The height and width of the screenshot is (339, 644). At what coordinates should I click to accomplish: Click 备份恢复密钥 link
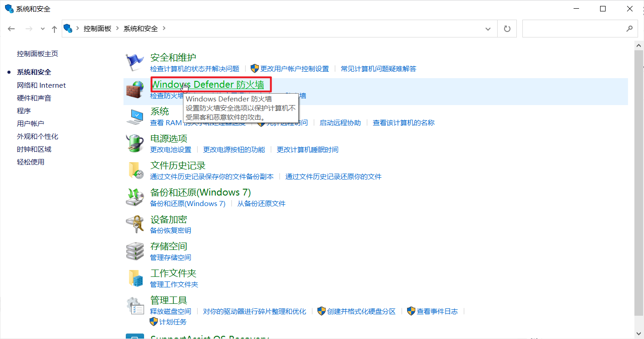coord(171,230)
